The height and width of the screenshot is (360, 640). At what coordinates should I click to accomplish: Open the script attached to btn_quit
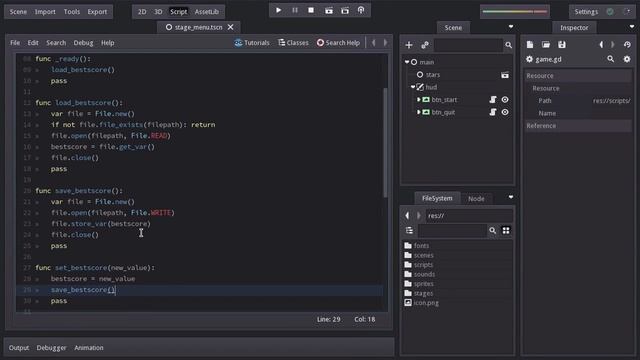coord(493,112)
